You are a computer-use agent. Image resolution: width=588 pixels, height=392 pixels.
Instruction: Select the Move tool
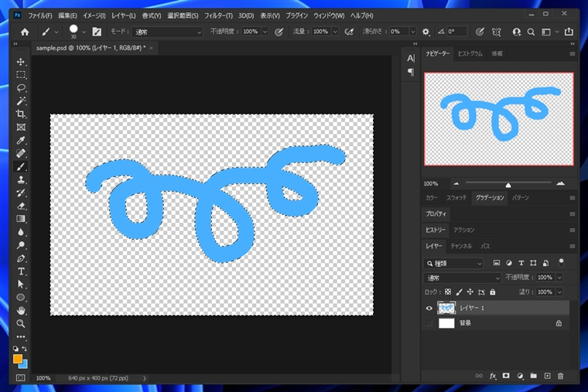point(21,62)
